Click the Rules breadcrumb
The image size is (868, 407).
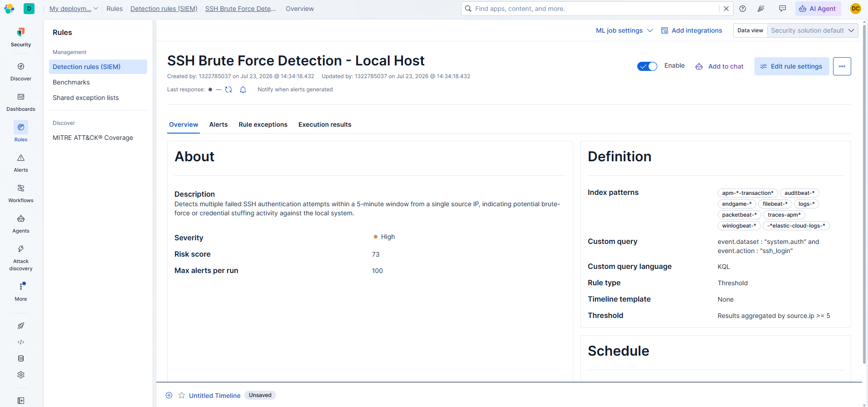114,9
